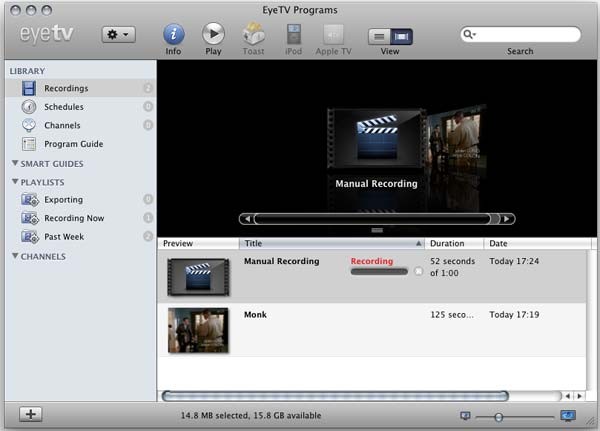Open the Program Guide

tap(80, 144)
